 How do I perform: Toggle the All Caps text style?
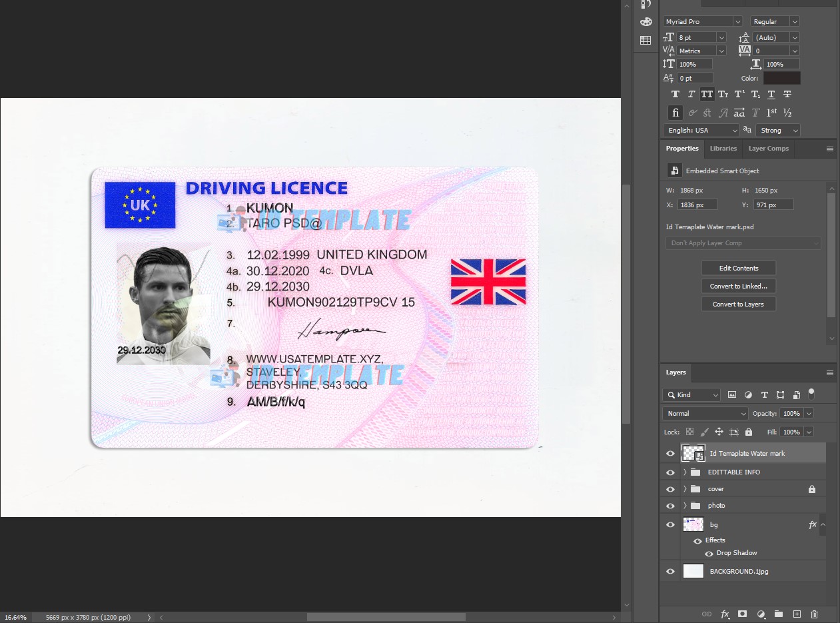click(707, 95)
